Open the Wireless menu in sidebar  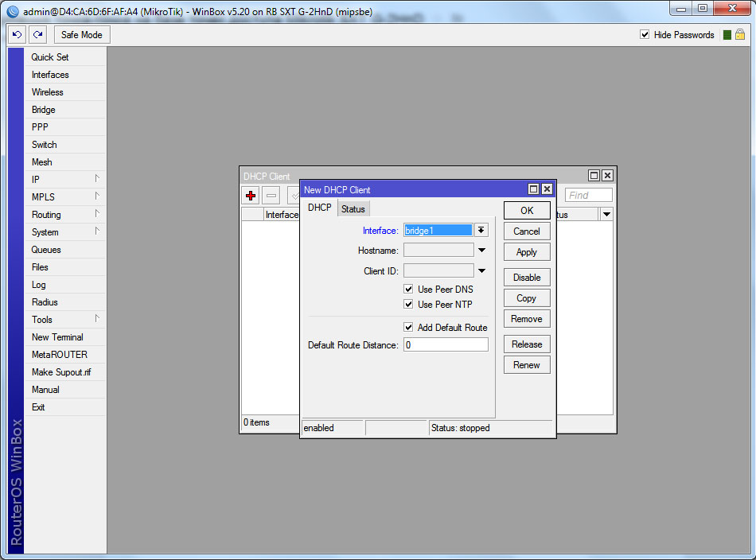tap(48, 92)
